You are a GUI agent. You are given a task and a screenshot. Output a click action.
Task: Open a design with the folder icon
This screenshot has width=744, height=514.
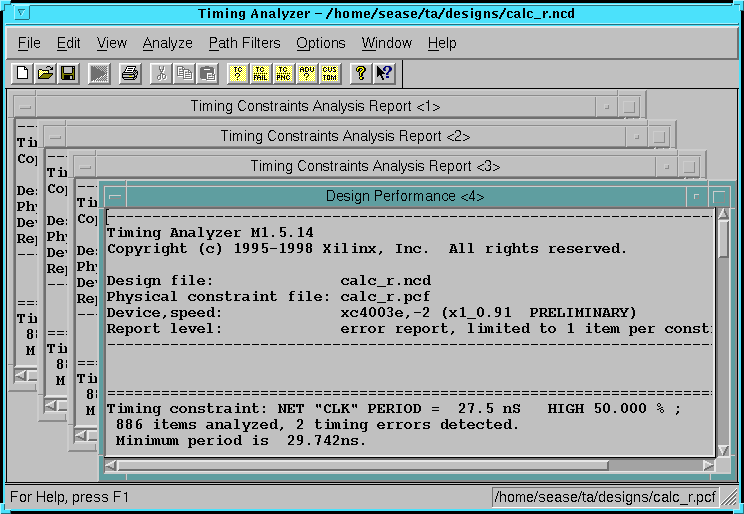(45, 73)
